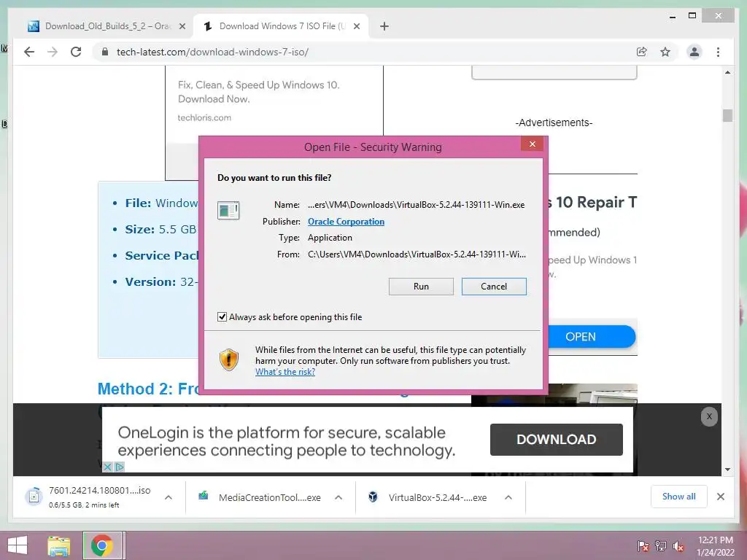Image resolution: width=747 pixels, height=560 pixels.
Task: Uncheck Always ask before opening this file
Action: [222, 317]
